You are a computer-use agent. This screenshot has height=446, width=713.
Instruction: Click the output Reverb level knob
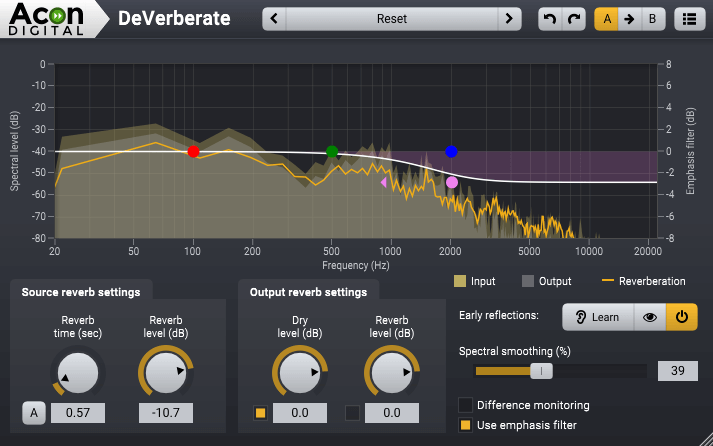392,373
